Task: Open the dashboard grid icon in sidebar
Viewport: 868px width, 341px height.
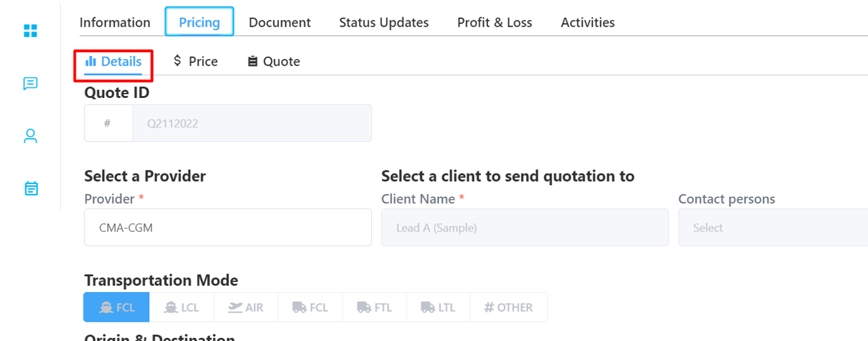Action: tap(31, 31)
